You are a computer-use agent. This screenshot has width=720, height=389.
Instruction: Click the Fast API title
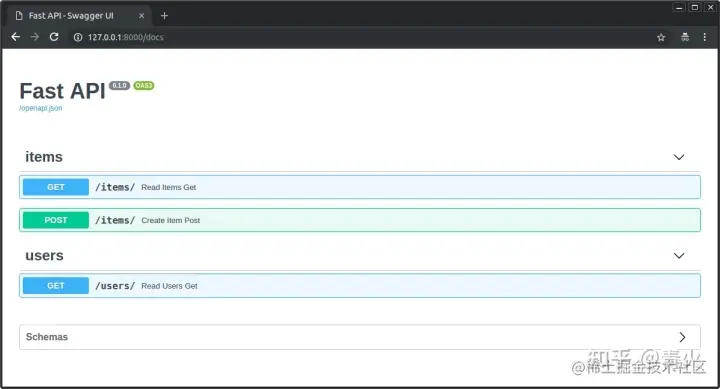pos(62,91)
